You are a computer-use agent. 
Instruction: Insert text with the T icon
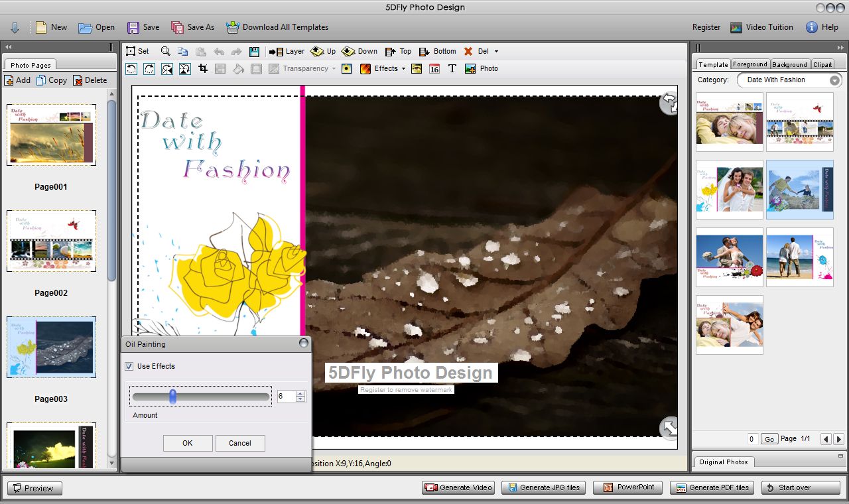(452, 68)
